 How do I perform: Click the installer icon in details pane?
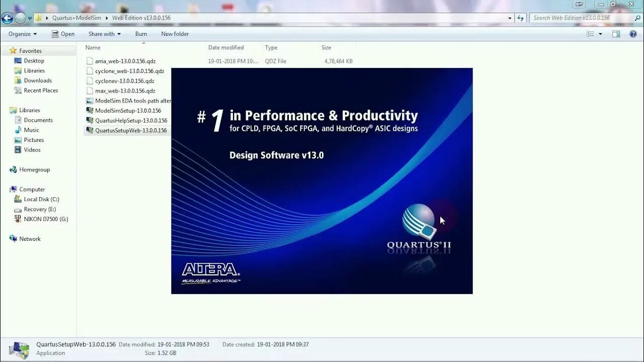[x=19, y=349]
